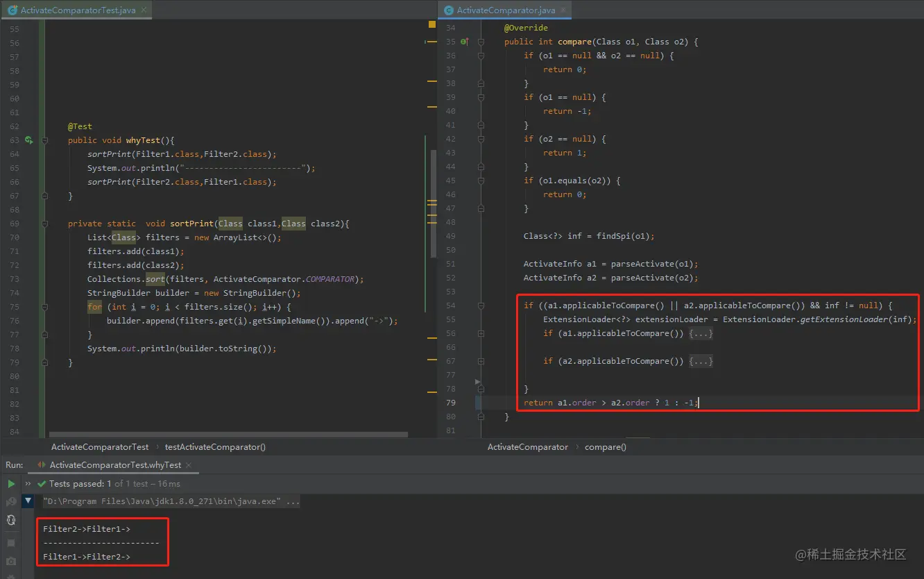The image size is (924, 579).
Task: Click the folded java.exe command line
Action: 171,501
